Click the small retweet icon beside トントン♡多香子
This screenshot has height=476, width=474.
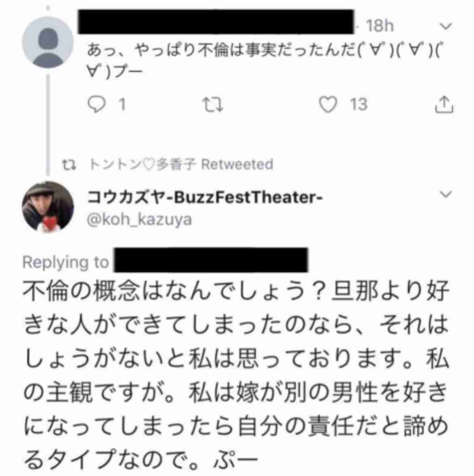(69, 165)
